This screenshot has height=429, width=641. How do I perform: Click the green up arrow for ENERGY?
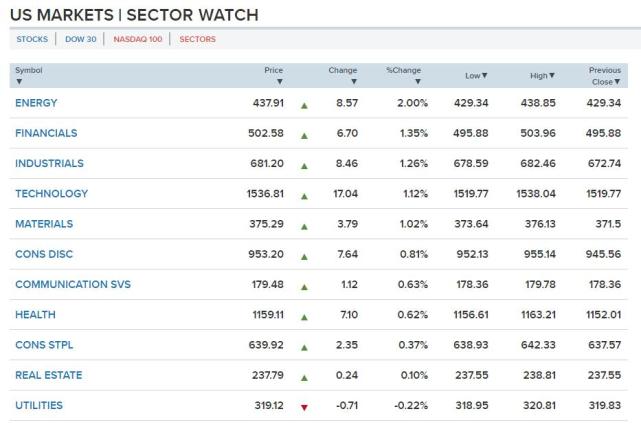(x=304, y=104)
